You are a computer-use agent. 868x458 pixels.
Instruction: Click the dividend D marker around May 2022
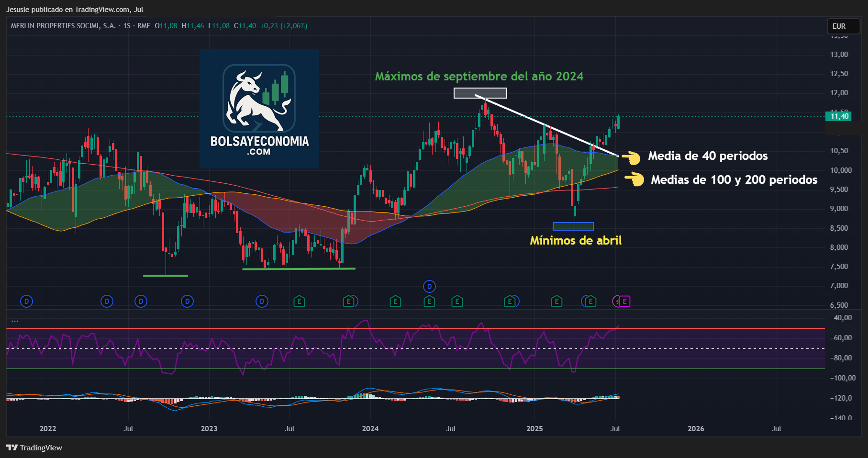107,302
